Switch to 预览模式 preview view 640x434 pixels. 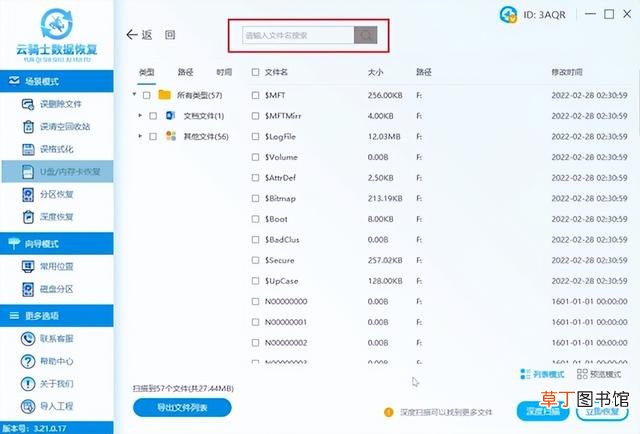tap(599, 374)
